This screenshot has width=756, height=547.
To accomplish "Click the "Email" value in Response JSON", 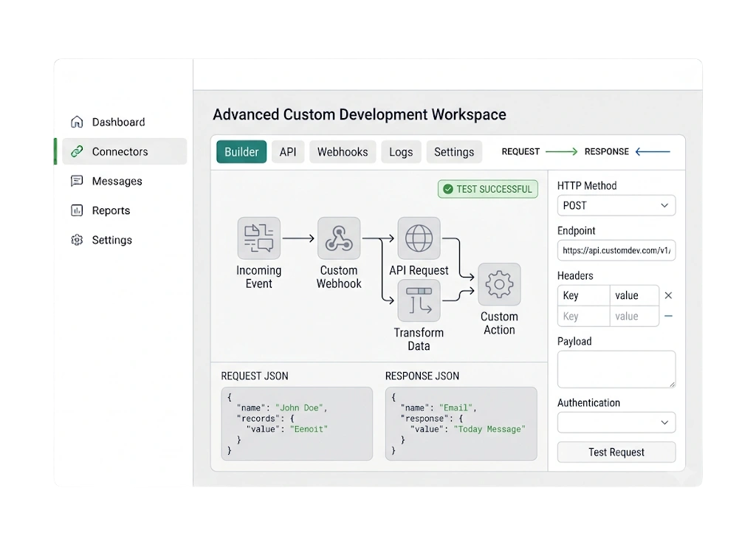I will (x=456, y=407).
